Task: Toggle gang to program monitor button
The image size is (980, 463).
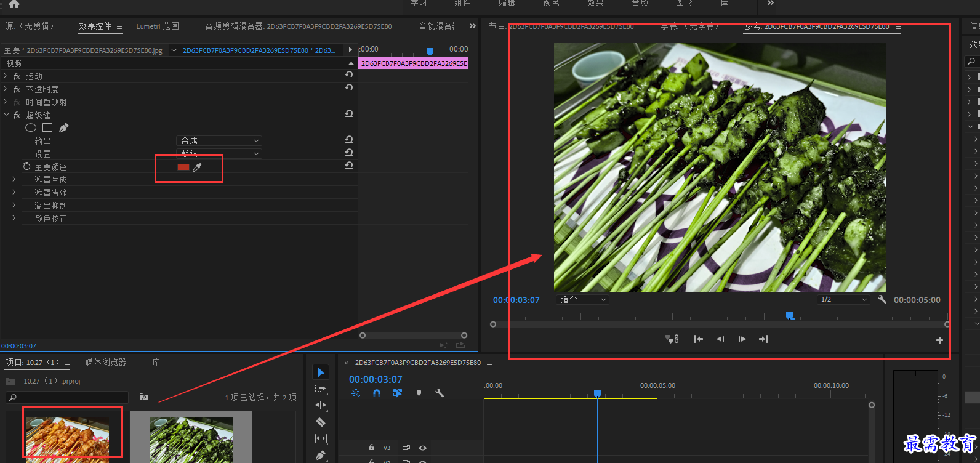Action: coord(672,339)
